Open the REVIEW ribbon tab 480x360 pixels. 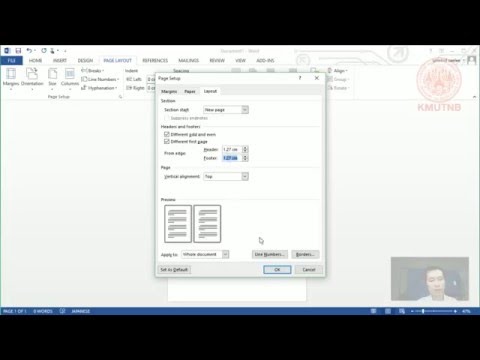click(217, 60)
